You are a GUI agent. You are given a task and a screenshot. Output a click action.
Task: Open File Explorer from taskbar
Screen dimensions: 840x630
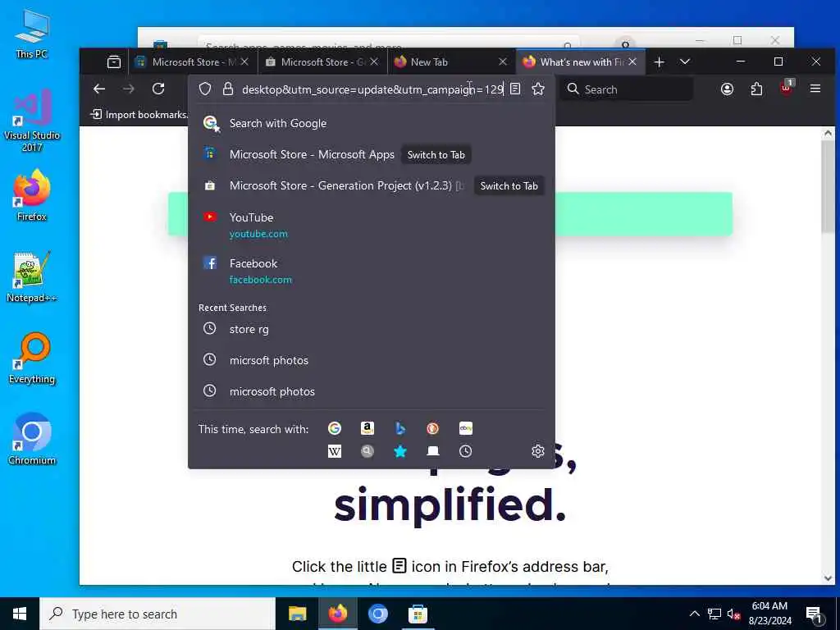[x=297, y=614]
